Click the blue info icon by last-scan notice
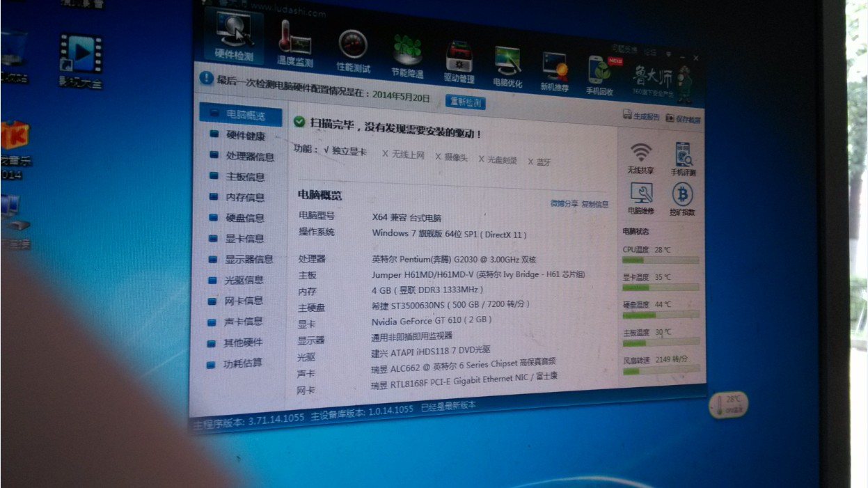 (x=206, y=79)
